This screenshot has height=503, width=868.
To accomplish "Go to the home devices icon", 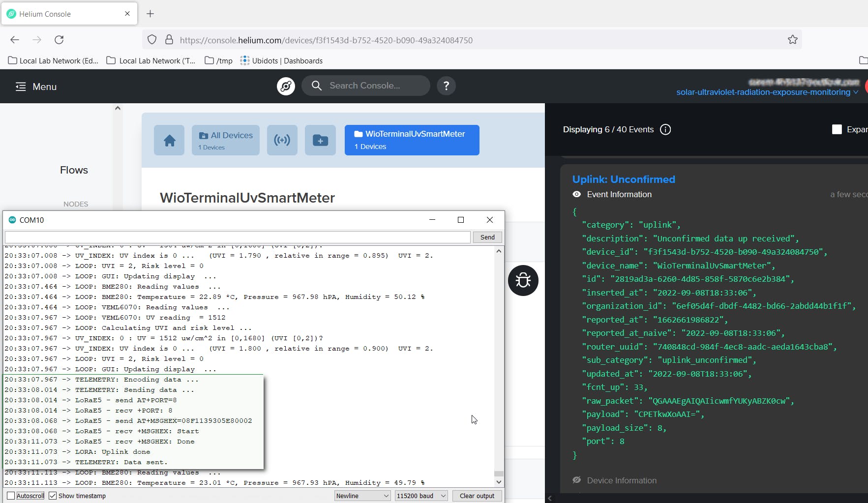I will pyautogui.click(x=169, y=140).
